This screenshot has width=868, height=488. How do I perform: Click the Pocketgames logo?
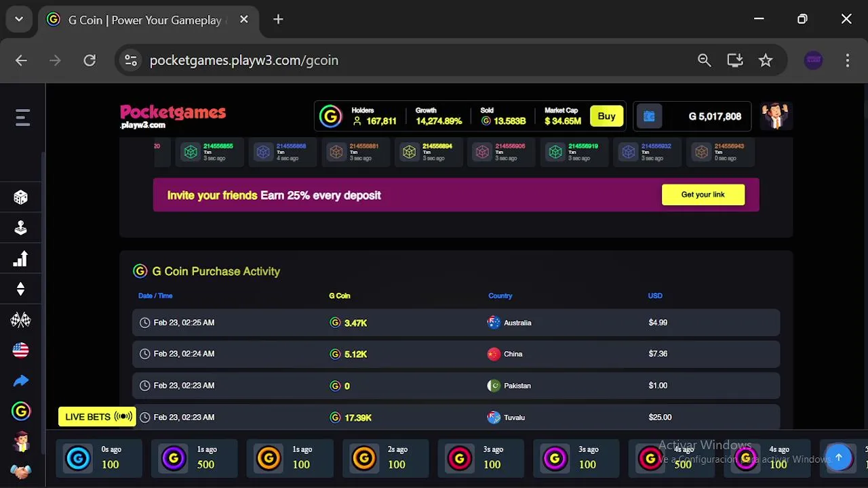click(x=173, y=117)
